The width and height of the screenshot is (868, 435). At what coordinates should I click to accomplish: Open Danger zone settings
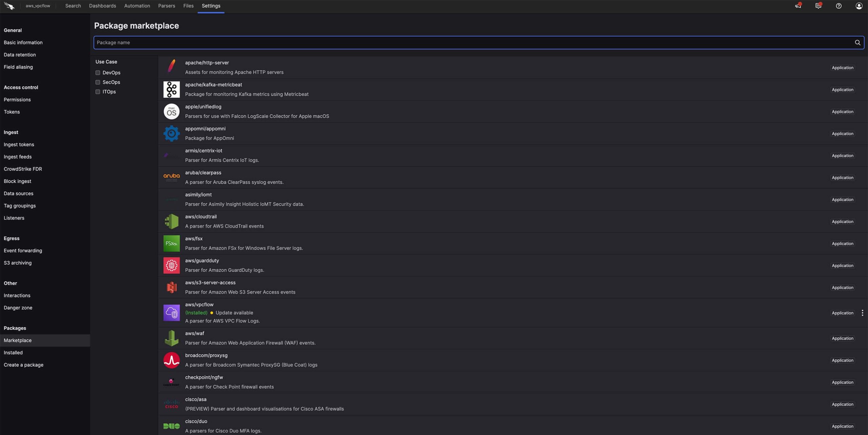18,308
